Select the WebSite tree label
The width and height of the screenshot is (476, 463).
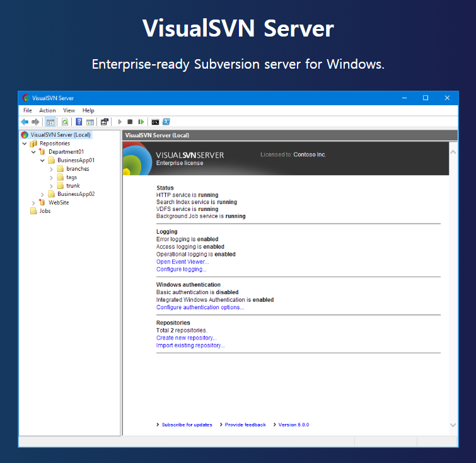tap(59, 202)
